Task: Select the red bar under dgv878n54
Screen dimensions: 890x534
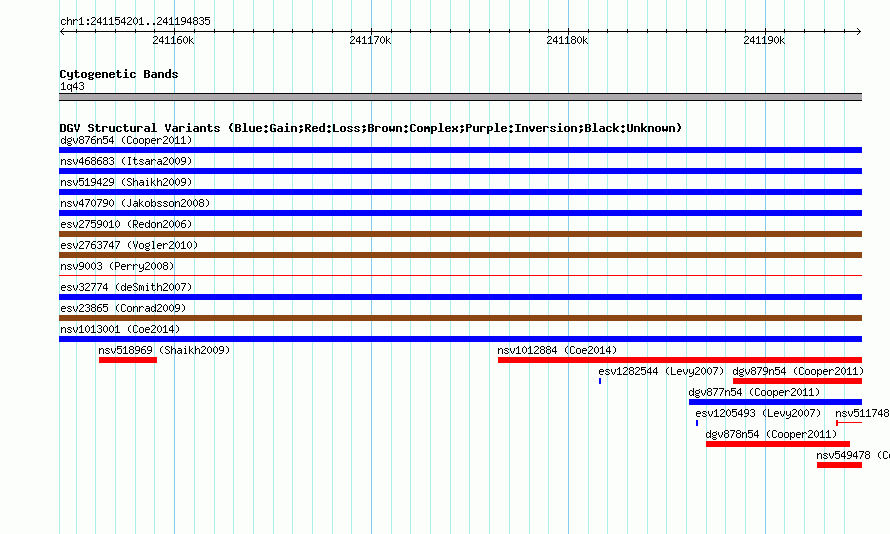Action: pyautogui.click(x=778, y=444)
